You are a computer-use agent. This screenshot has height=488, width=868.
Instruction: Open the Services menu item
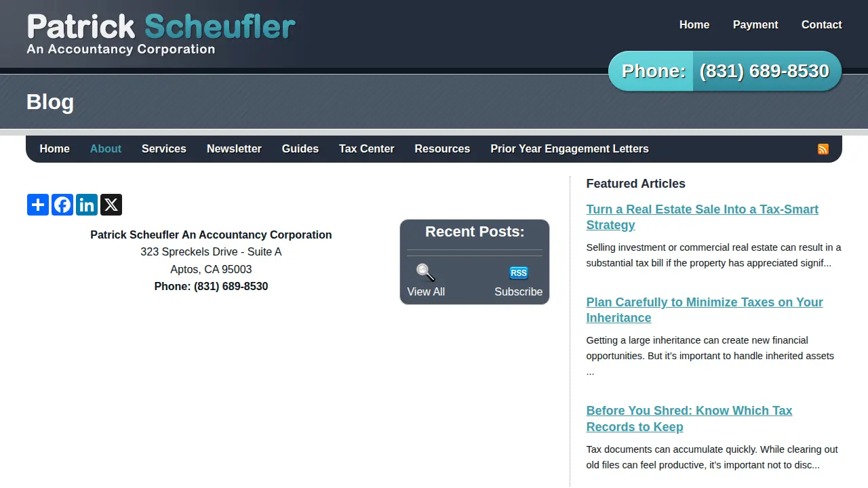pyautogui.click(x=164, y=148)
